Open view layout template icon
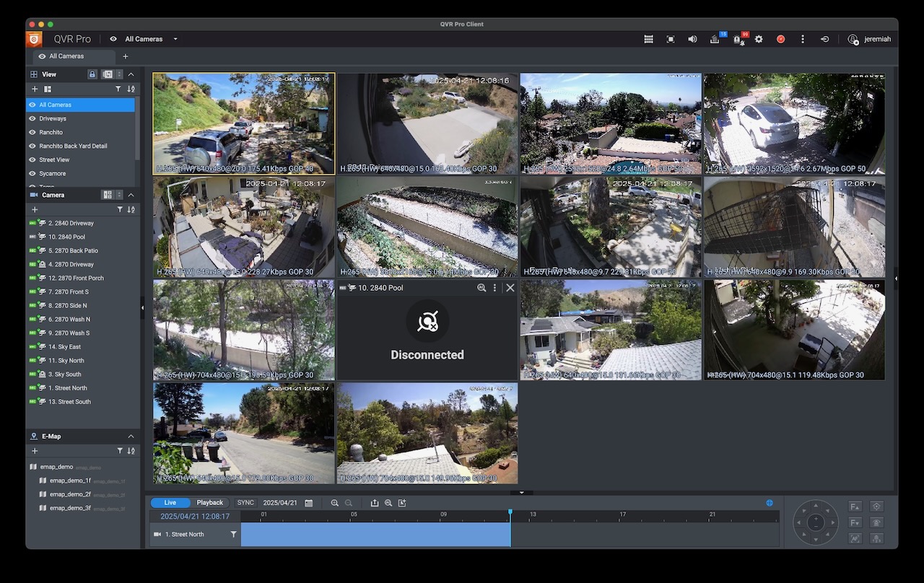This screenshot has width=924, height=583. point(48,89)
